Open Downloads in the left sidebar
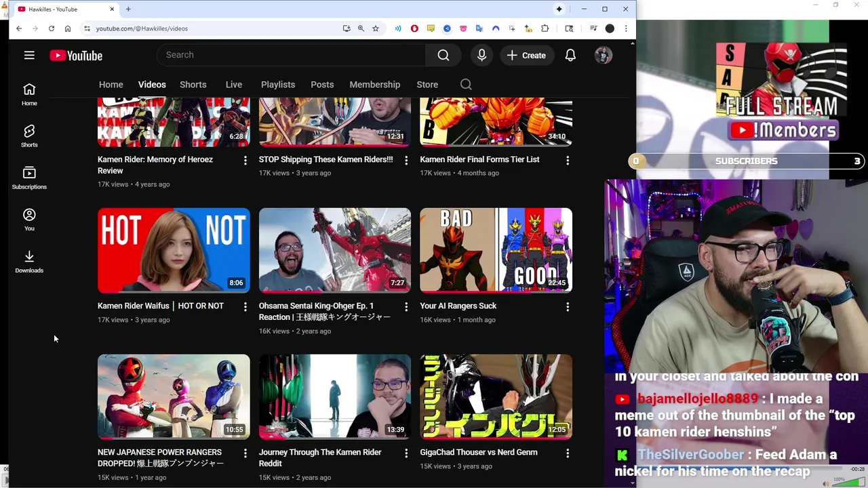Screen dimensions: 868x488 coord(29,261)
